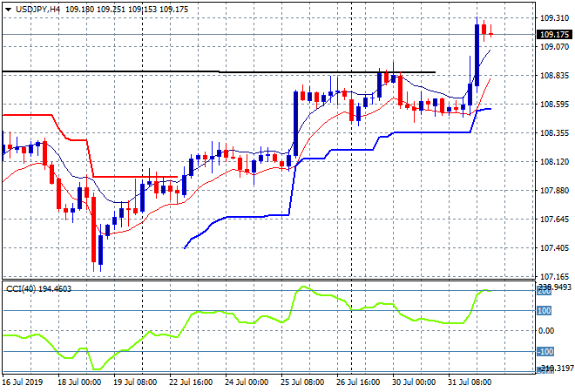Click the chart menu triangle beside USDJPY,H4
This screenshot has width=575, height=392.
click(8, 10)
